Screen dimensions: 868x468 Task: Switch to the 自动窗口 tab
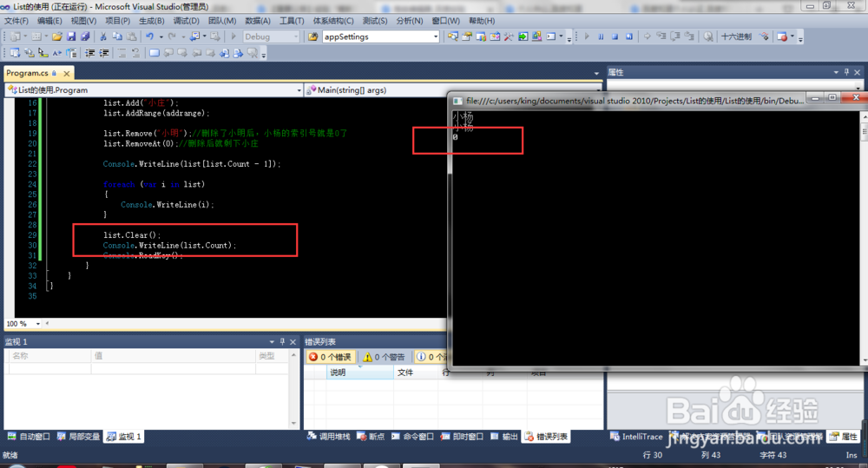click(29, 437)
